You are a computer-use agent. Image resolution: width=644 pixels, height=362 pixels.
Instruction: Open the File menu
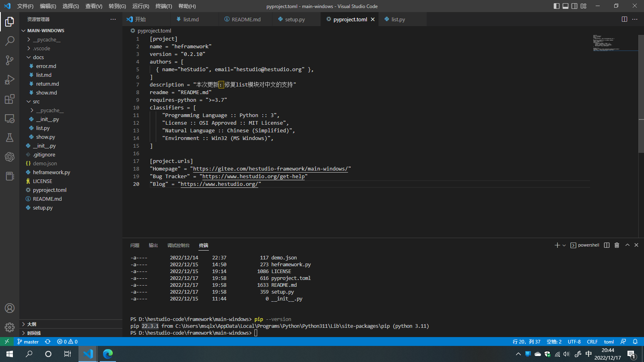coord(25,6)
